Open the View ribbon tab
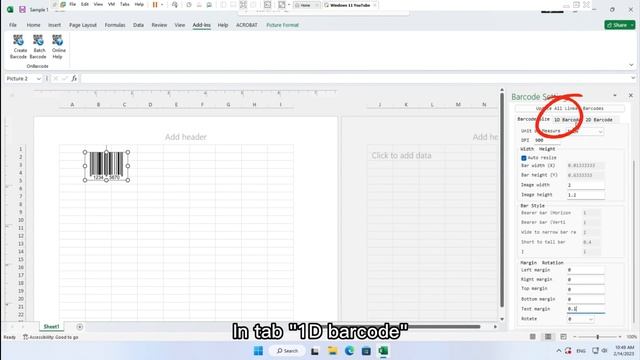 click(x=180, y=25)
